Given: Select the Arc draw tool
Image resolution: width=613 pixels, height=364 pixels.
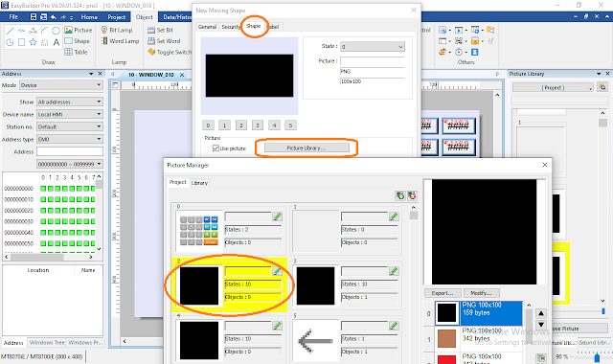Looking at the screenshot, I should (45, 30).
